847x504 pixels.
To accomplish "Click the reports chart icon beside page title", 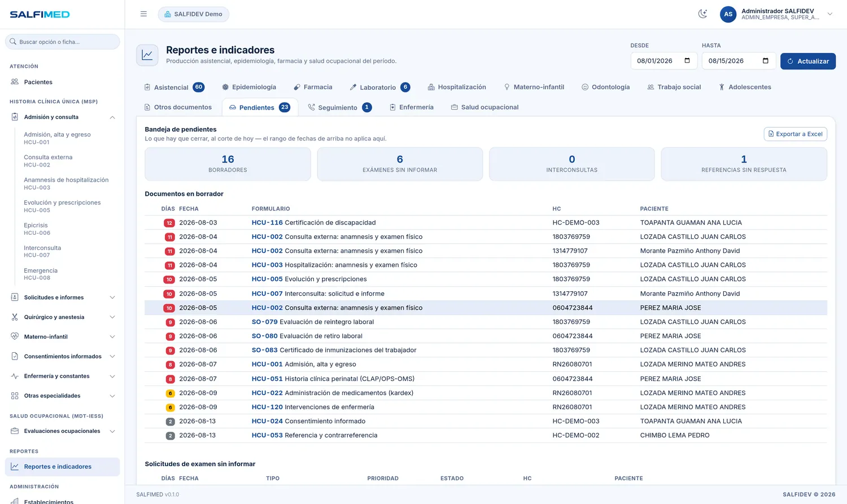I will [x=147, y=55].
